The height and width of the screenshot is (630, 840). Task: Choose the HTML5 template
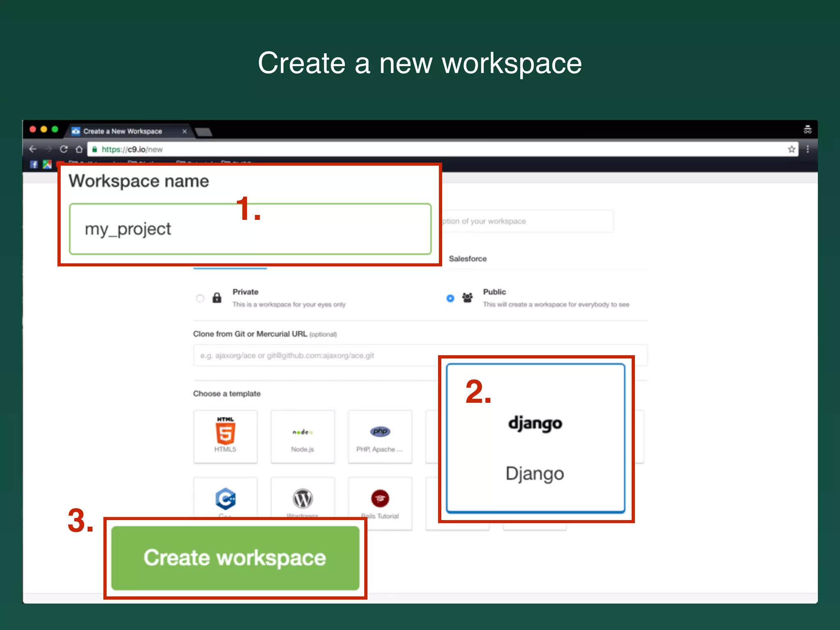(x=225, y=436)
